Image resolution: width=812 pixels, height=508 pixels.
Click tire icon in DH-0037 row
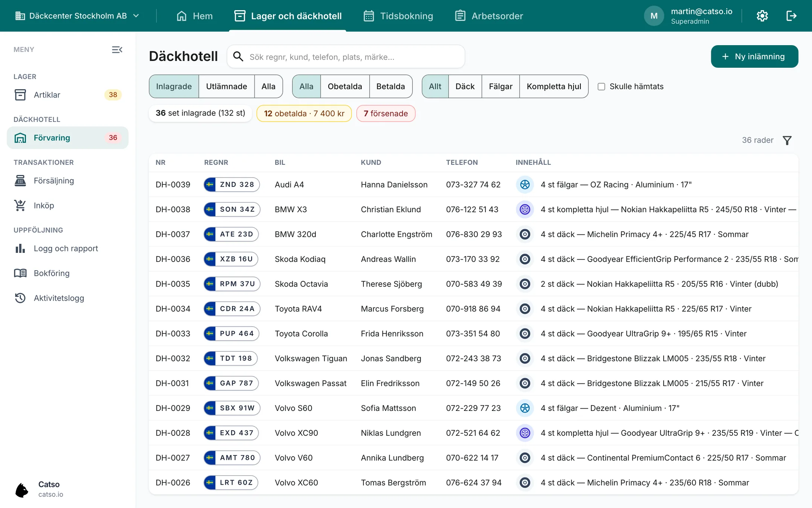[x=525, y=234]
